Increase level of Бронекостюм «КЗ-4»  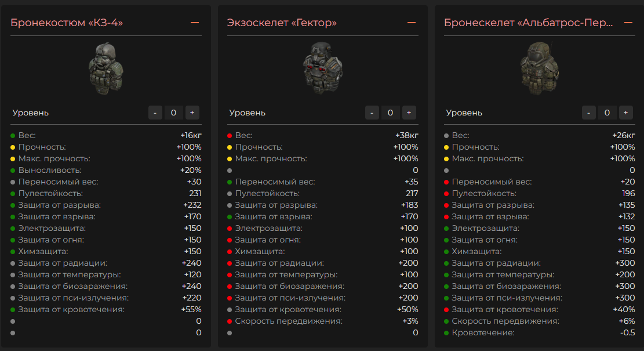pyautogui.click(x=192, y=113)
